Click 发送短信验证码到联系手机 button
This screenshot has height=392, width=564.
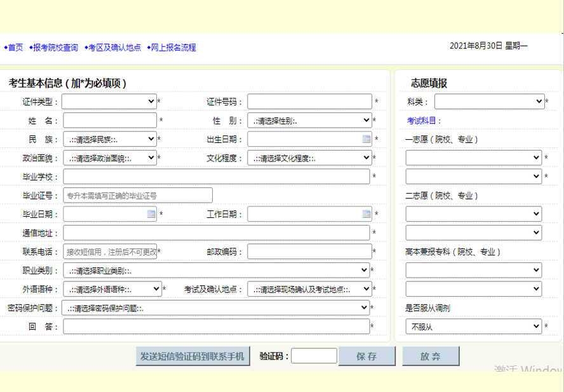click(193, 356)
